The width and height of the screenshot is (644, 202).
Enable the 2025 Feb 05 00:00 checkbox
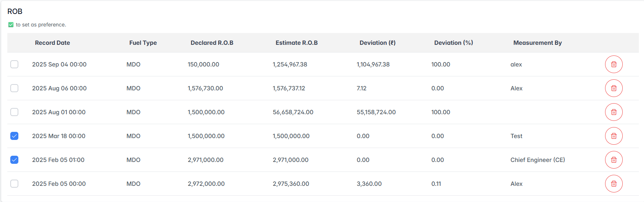click(14, 184)
